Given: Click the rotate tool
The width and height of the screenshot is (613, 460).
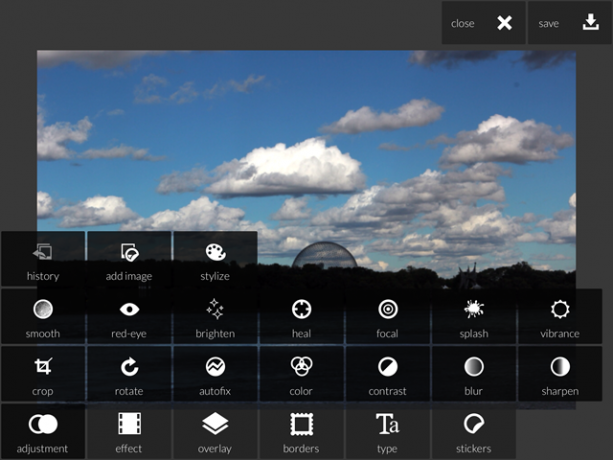Looking at the screenshot, I should (x=129, y=374).
